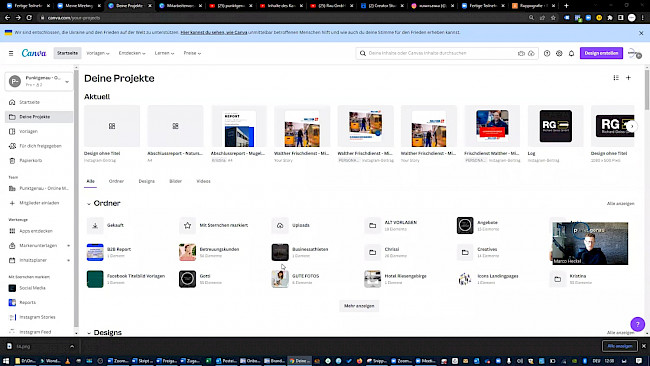Screen dimensions: 650x366
Task: Close the Ukraine support banner
Action: [641, 33]
